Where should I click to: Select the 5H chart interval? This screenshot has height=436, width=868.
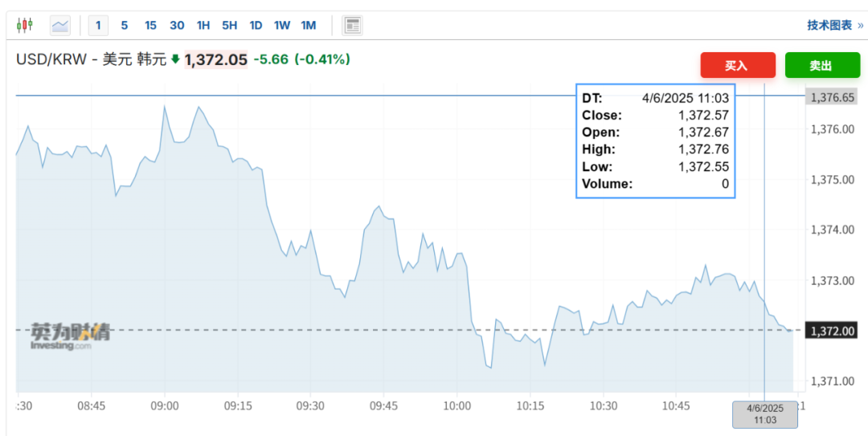(x=230, y=25)
